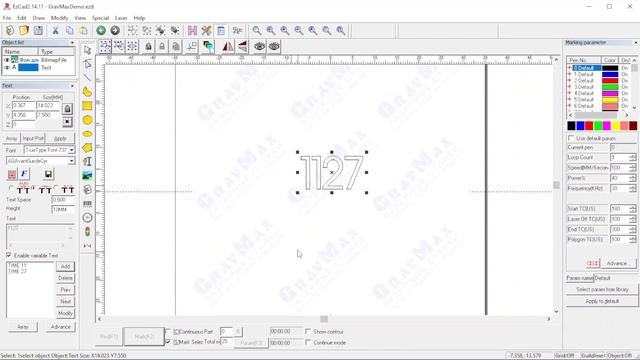Insert input port traffic light
This screenshot has height=360, width=640.
coord(87,232)
